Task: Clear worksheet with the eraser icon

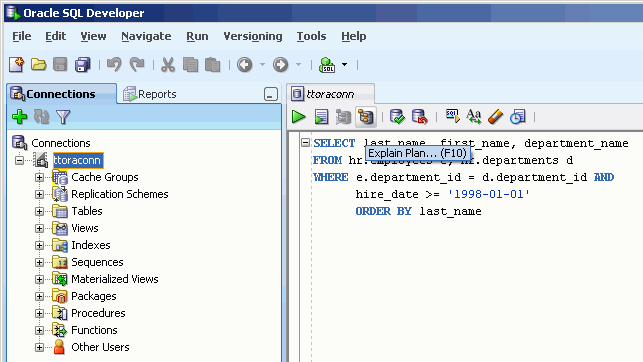Action: coord(495,116)
